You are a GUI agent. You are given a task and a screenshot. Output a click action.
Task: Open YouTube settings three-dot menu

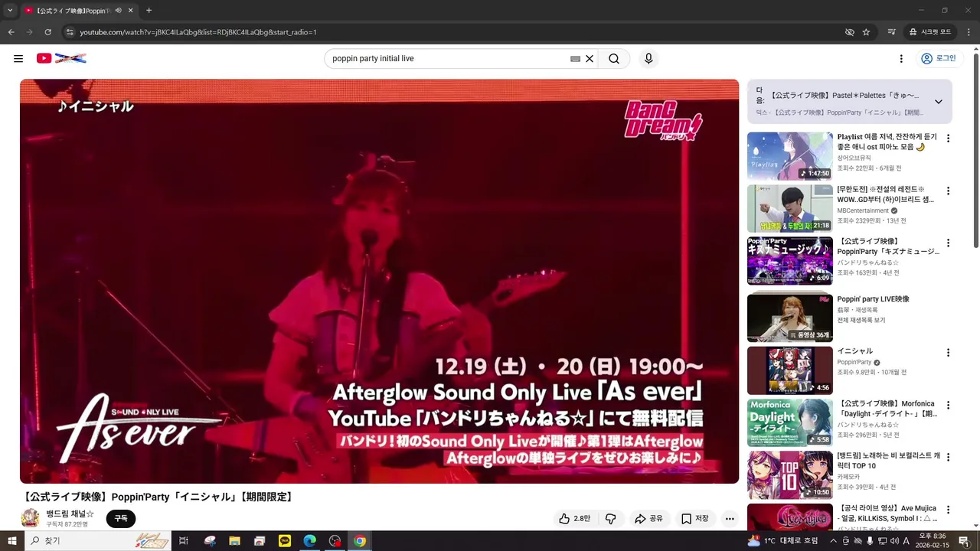pos(901,59)
